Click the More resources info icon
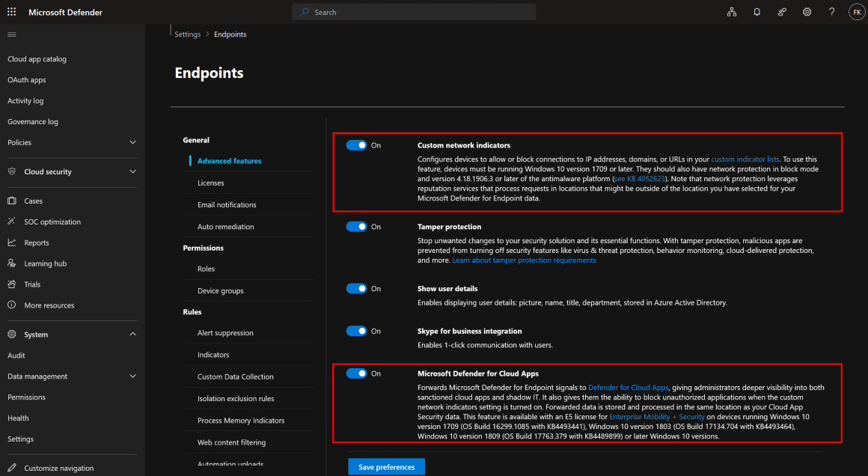The width and height of the screenshot is (868, 476). click(x=12, y=305)
